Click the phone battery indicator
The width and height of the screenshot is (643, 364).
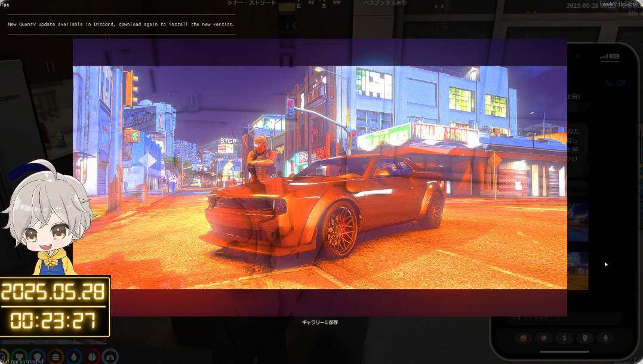point(614,56)
